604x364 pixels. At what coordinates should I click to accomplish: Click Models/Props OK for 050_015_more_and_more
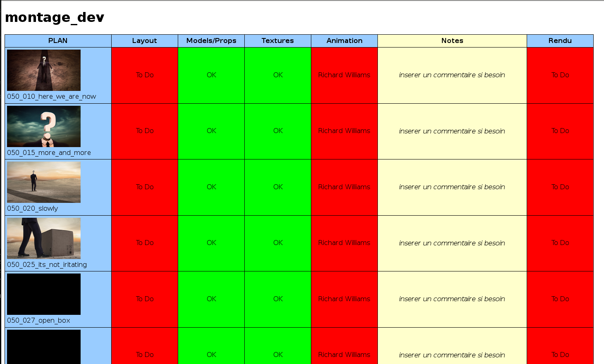point(211,131)
